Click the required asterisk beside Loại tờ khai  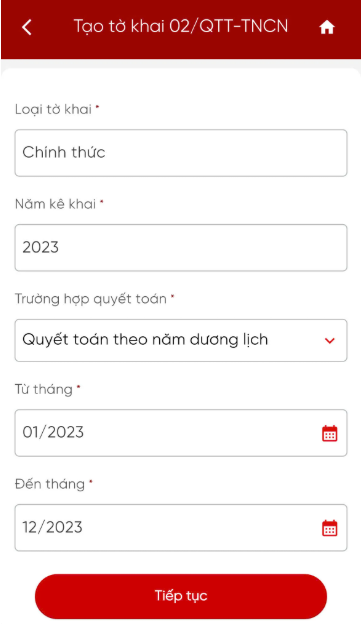[97, 107]
